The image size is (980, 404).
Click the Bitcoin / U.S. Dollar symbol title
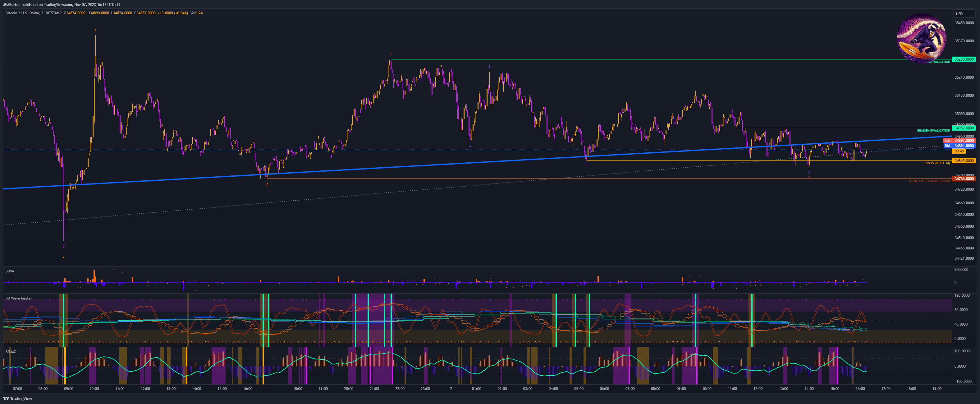point(34,13)
